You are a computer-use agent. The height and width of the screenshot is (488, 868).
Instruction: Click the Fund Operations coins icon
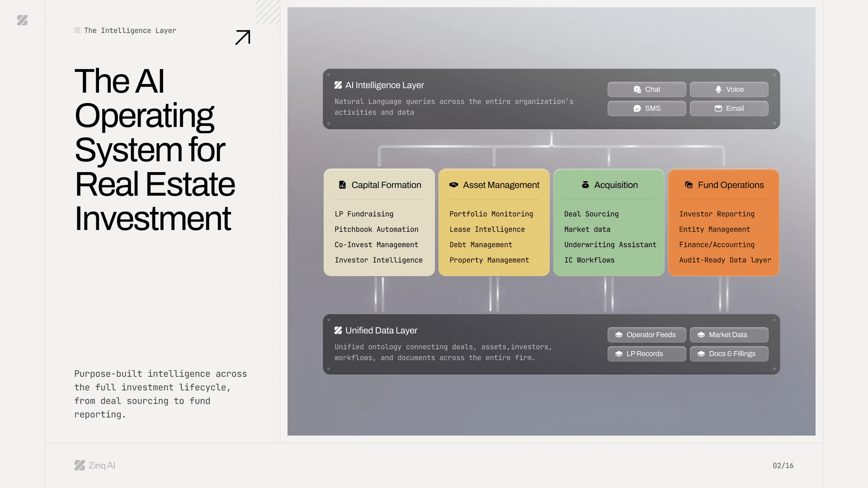(689, 185)
